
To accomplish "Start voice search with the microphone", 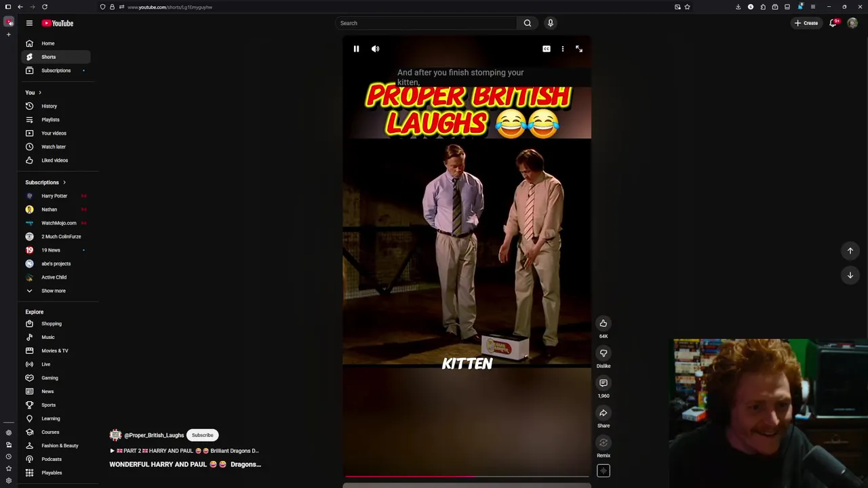I will [x=551, y=23].
